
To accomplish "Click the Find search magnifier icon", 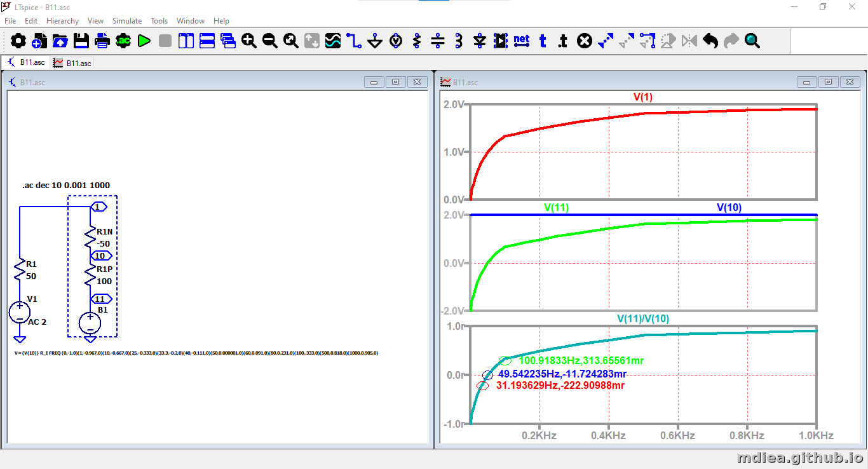I will 752,41.
